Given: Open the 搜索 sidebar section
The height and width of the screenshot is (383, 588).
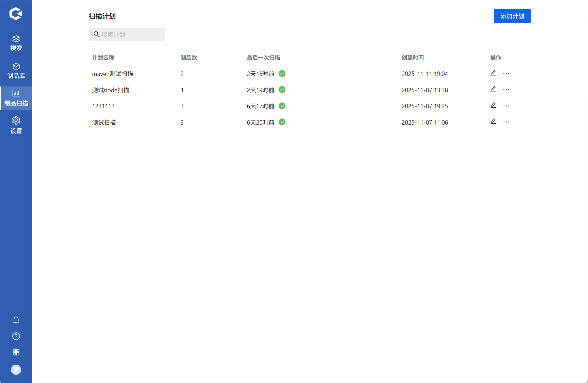Looking at the screenshot, I should pos(16,43).
